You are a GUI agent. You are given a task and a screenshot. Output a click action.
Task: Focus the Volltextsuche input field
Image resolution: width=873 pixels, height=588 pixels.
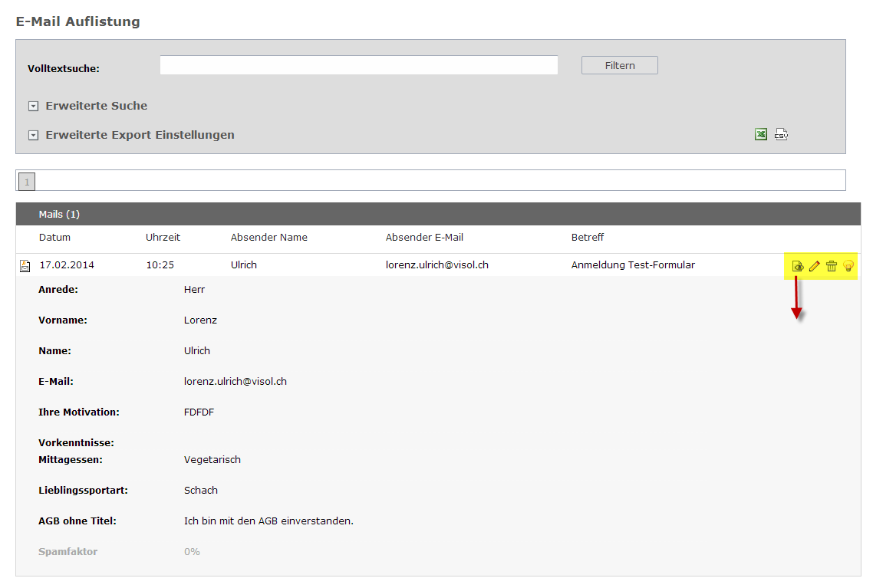[x=358, y=65]
